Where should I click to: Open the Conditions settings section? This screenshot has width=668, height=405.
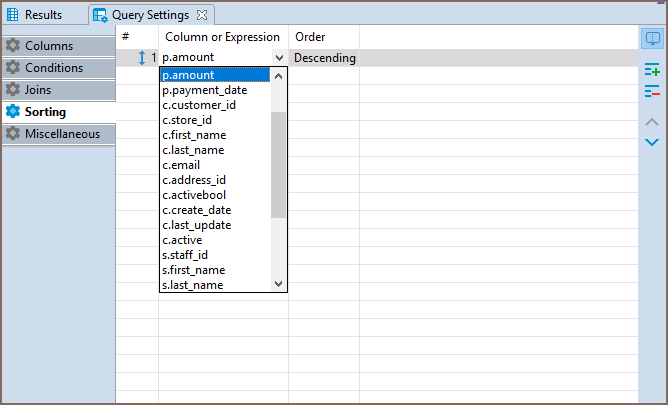point(54,68)
